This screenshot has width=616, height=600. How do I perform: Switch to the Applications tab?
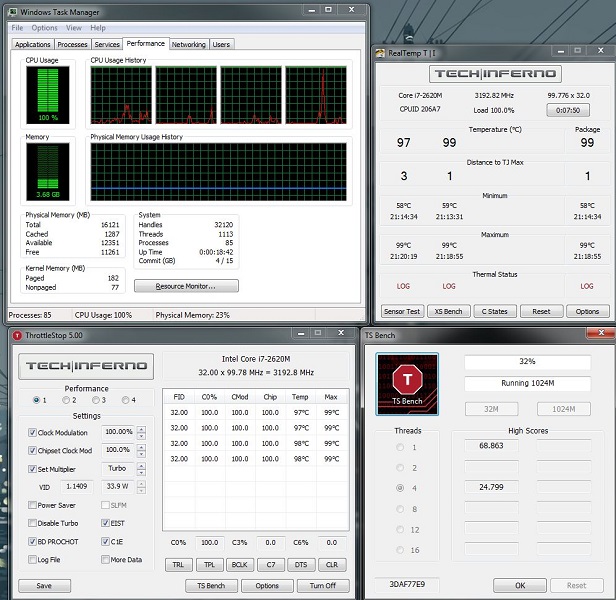tap(33, 44)
